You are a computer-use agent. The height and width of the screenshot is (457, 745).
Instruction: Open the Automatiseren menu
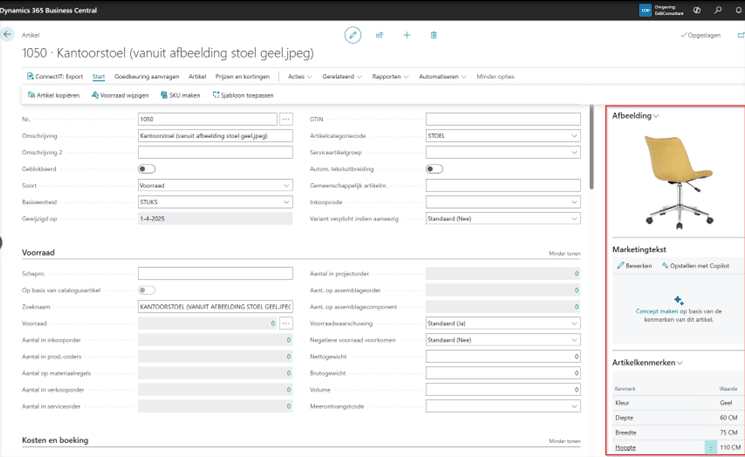[442, 76]
